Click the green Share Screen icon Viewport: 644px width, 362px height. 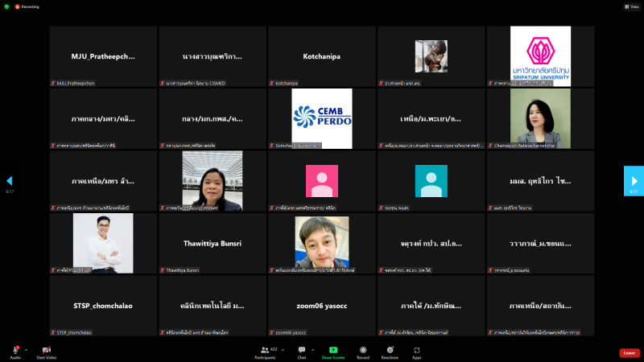click(x=332, y=350)
